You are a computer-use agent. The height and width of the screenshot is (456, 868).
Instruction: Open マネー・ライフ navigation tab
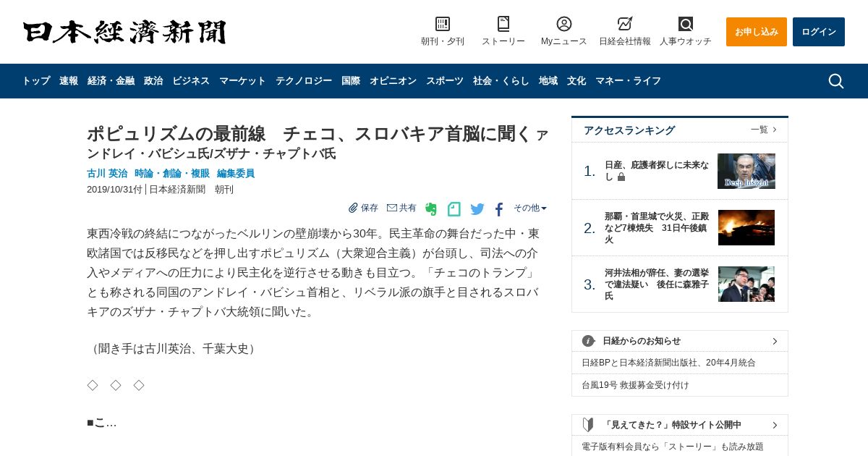628,81
